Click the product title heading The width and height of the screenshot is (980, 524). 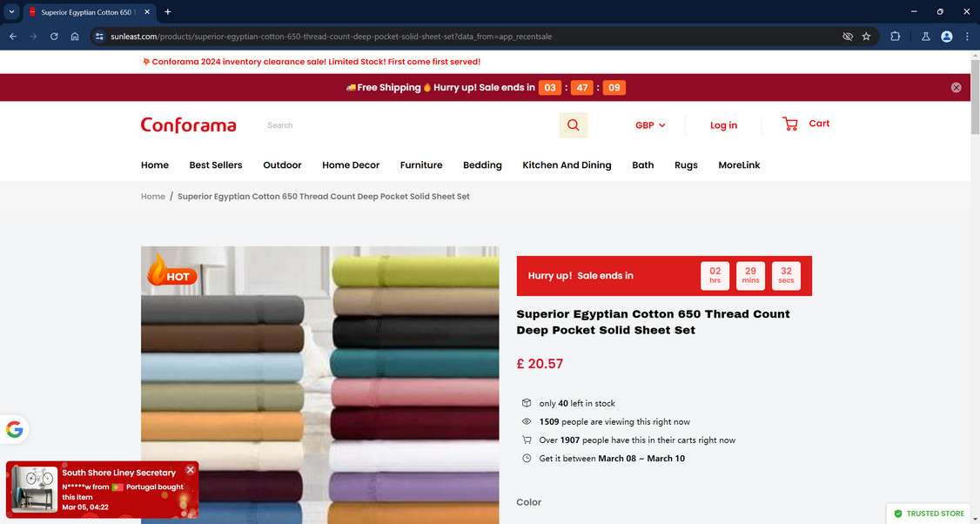(x=653, y=322)
